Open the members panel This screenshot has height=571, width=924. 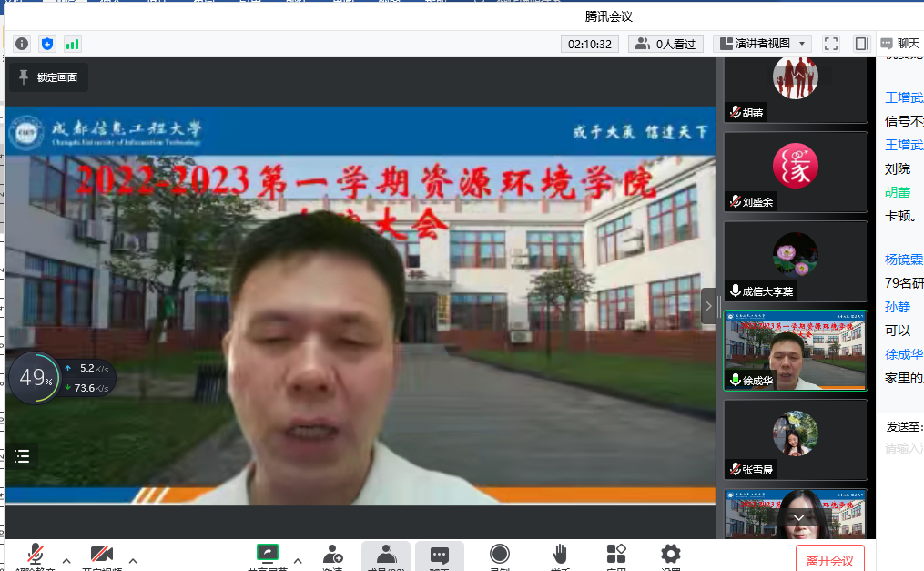[386, 555]
